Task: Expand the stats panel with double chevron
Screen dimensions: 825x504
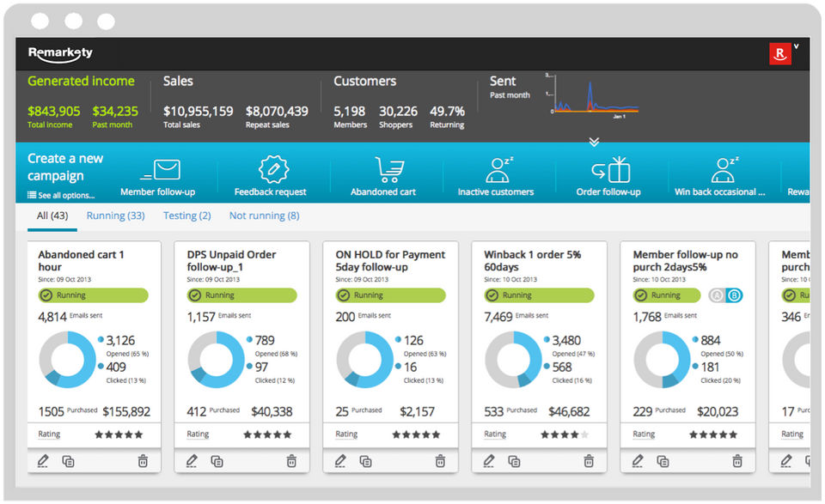Action: point(594,142)
